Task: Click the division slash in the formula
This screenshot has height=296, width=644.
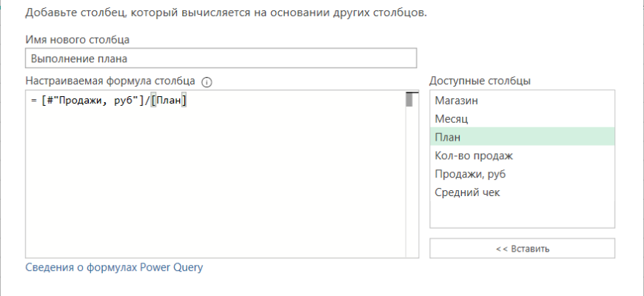Action: coord(147,101)
